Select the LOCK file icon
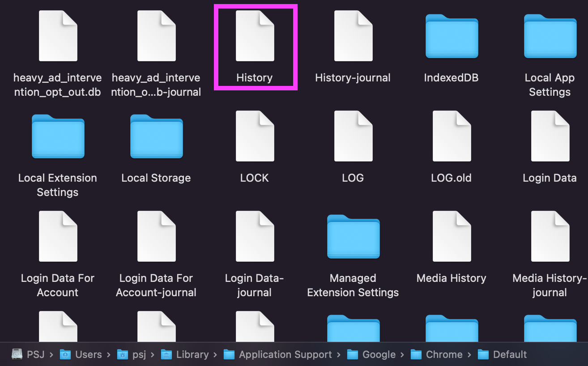Viewport: 588px width, 366px height. coord(255,136)
